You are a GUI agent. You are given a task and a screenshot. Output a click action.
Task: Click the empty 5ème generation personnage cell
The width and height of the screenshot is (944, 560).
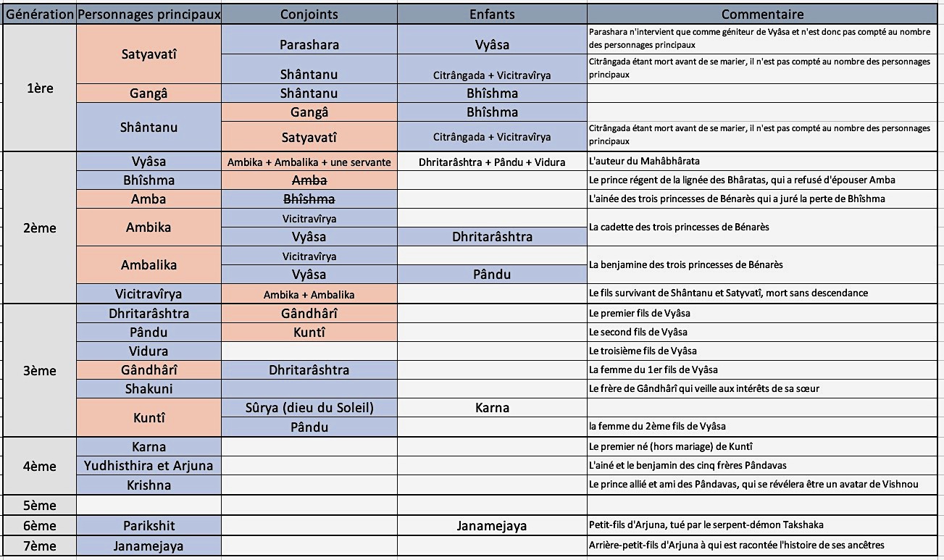pos(149,504)
